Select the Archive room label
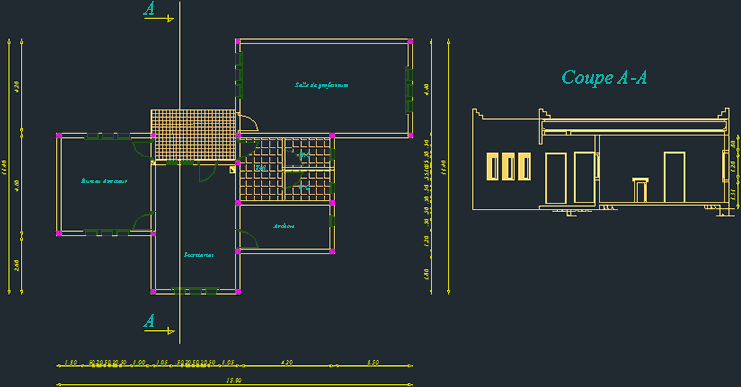Image resolution: width=741 pixels, height=387 pixels. point(284,226)
